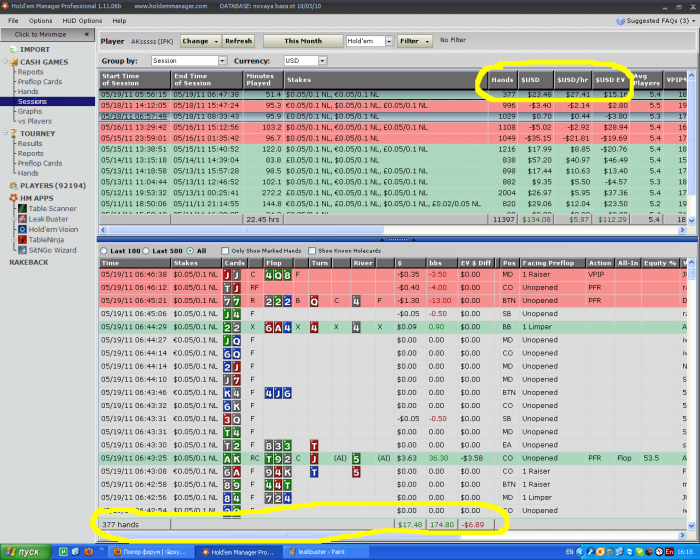The height and width of the screenshot is (560, 700).
Task: Open the Windows Start button
Action: click(x=26, y=552)
